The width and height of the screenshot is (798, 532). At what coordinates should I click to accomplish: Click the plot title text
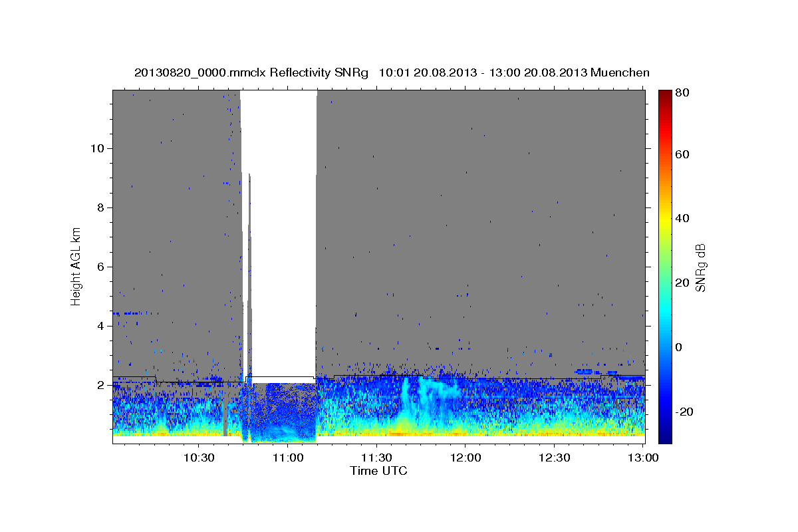click(392, 72)
